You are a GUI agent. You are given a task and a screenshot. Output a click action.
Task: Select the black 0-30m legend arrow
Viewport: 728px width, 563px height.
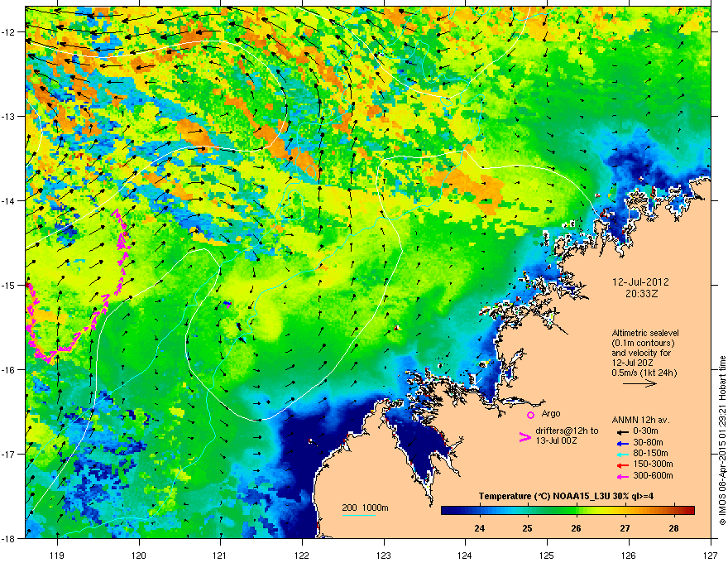[x=622, y=431]
